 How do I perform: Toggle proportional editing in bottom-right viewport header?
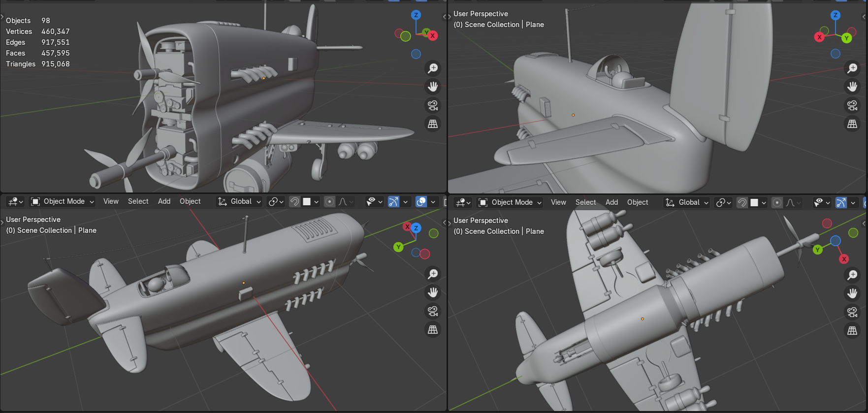[x=777, y=202]
